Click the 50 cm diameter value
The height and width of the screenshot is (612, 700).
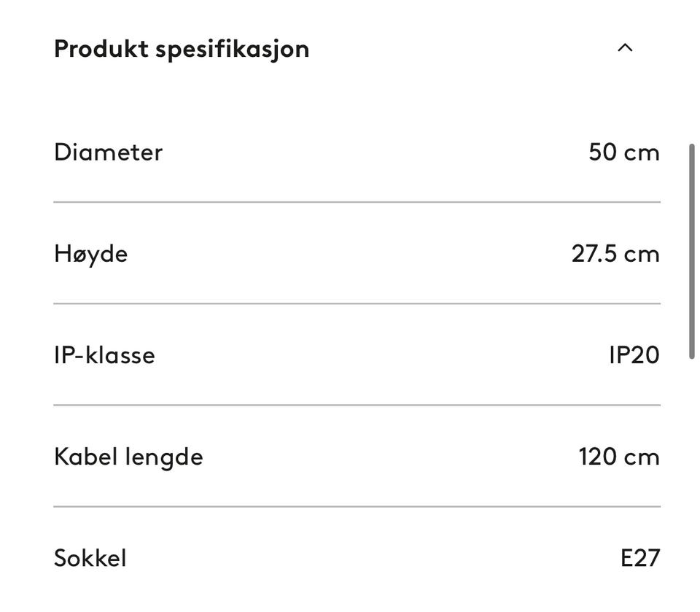point(623,152)
